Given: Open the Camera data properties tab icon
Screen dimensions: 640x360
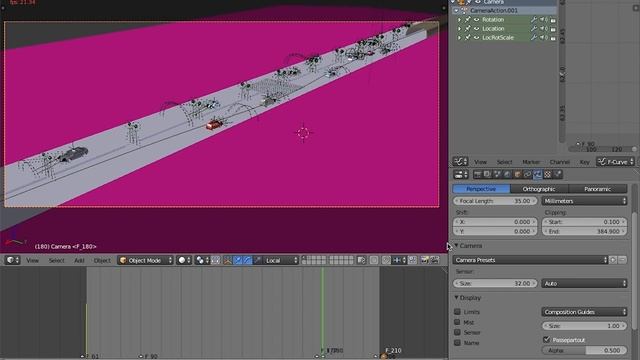Looking at the screenshot, I should 538,174.
